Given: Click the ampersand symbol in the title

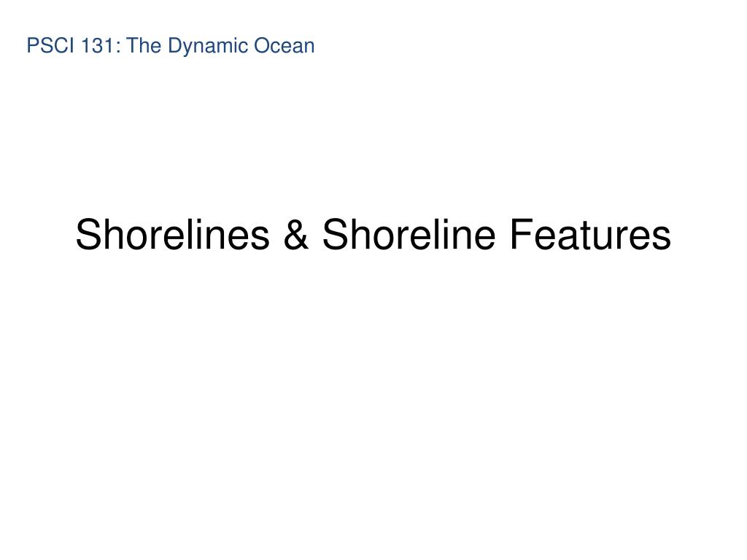Looking at the screenshot, I should [x=296, y=234].
